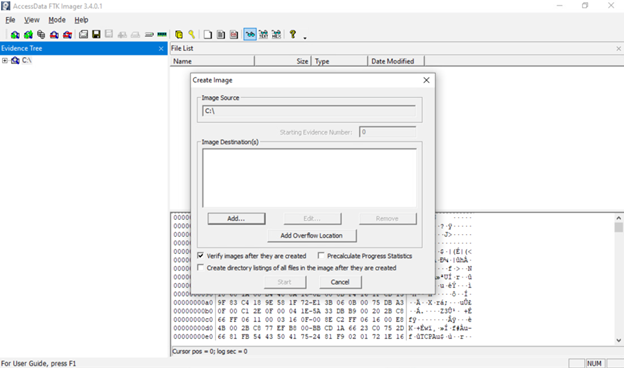Click the hex row at offset 00000000e0
This screenshot has height=368, width=624.
pos(322,337)
